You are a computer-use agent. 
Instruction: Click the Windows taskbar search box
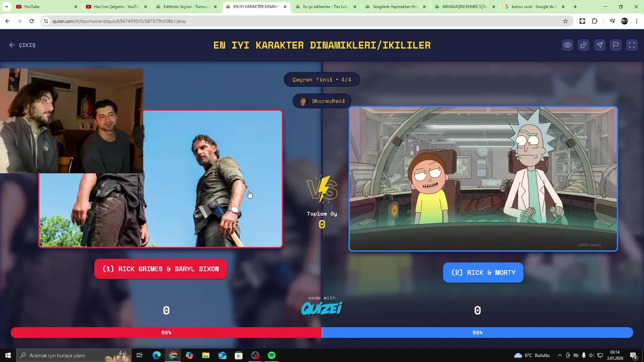tap(74, 355)
